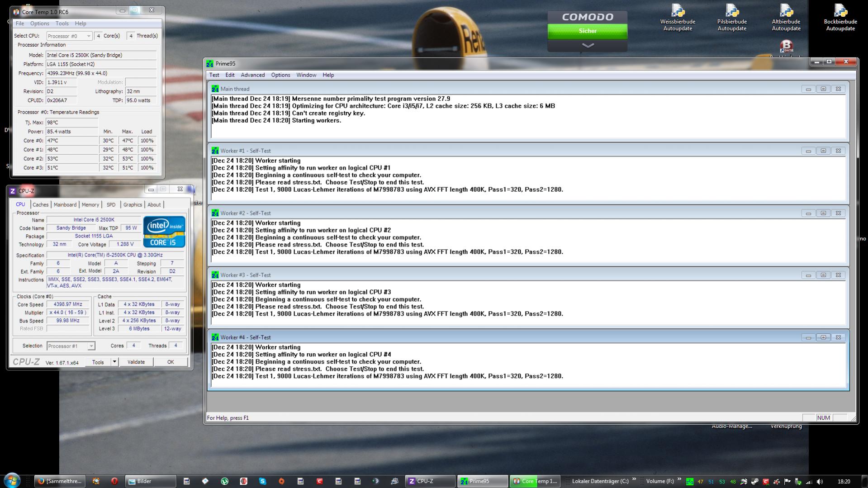Open Skype from the taskbar
868x488 pixels.
pos(263,481)
